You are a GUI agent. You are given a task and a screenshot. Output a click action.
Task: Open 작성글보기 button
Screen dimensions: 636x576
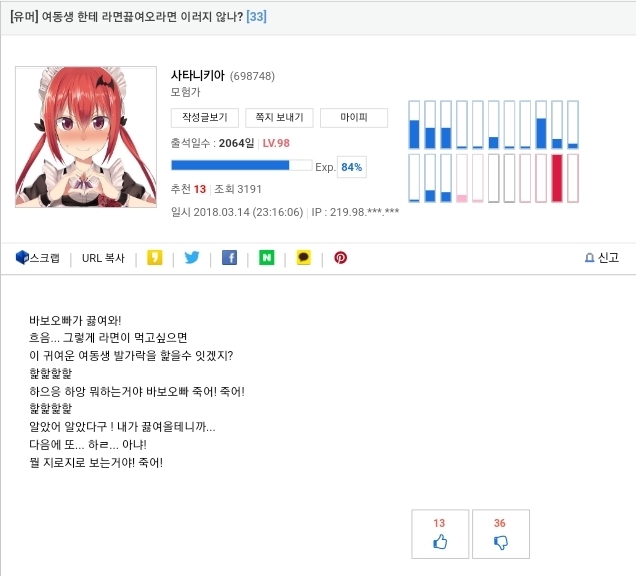coord(205,118)
